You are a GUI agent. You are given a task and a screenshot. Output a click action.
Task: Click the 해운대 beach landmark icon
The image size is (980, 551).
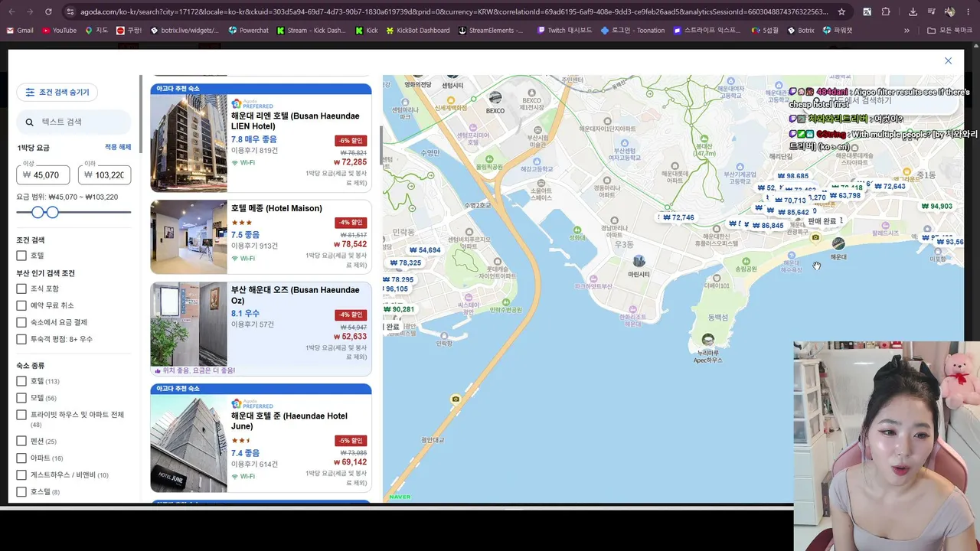[838, 243]
